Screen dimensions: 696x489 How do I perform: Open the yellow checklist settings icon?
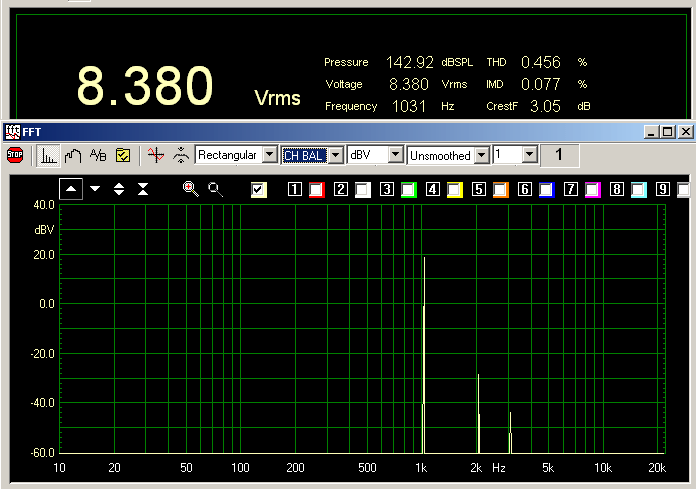[x=123, y=155]
